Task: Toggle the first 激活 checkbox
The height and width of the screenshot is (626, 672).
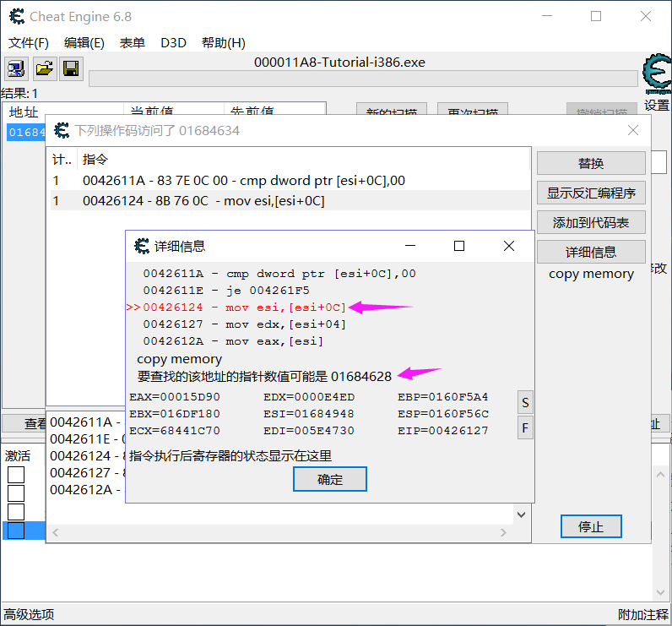Action: 16,475
